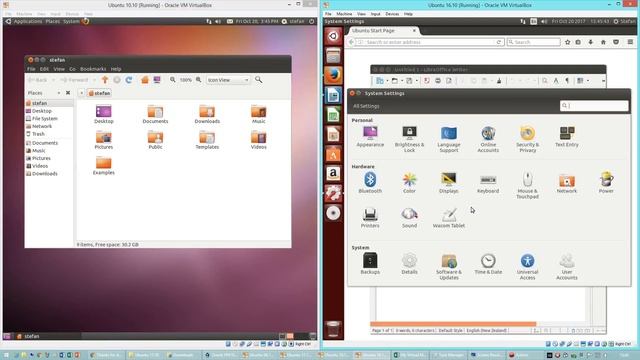Open the Forward button history arrow
The height and width of the screenshot is (360, 640).
tap(94, 80)
